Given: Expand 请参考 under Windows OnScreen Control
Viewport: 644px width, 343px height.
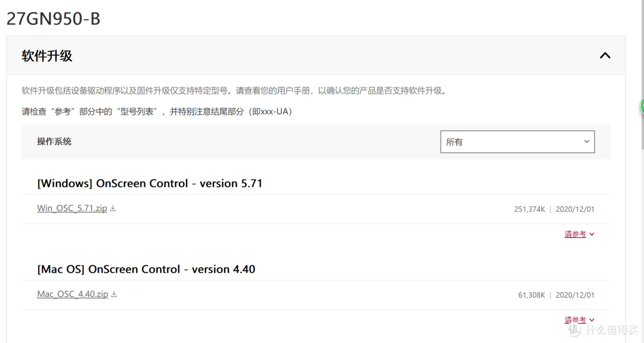Looking at the screenshot, I should (575, 234).
